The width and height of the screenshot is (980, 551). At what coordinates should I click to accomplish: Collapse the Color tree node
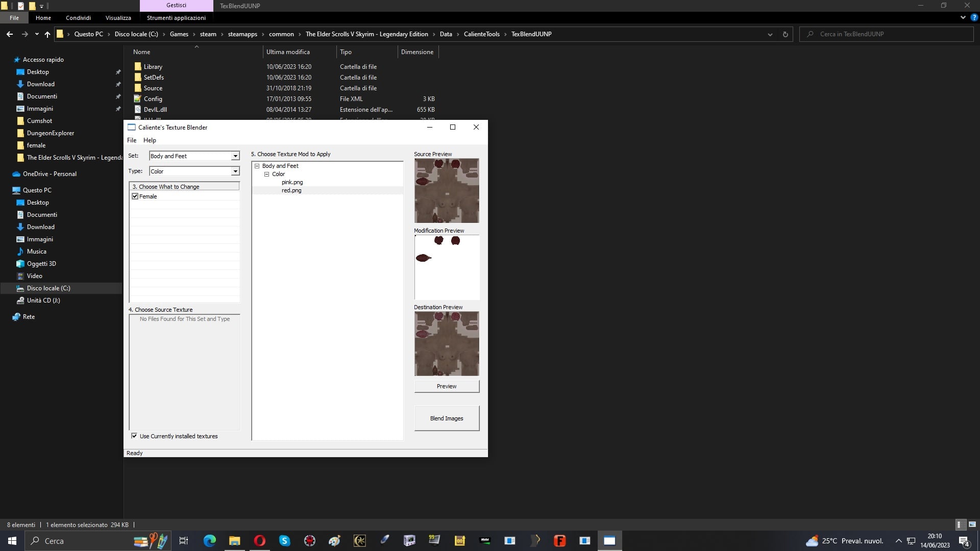(266, 174)
